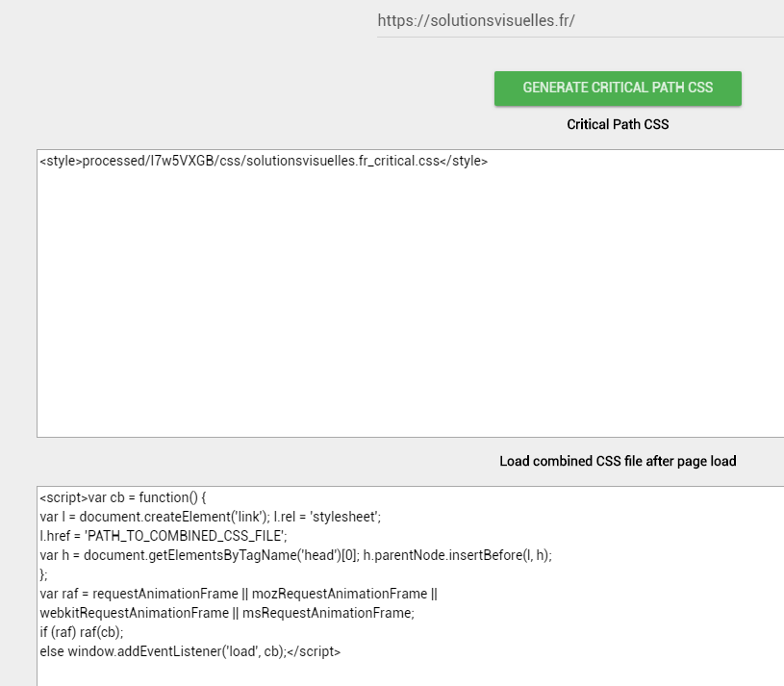This screenshot has width=784, height=686.
Task: Click the Generate Critical Path CSS button
Action: (x=618, y=88)
